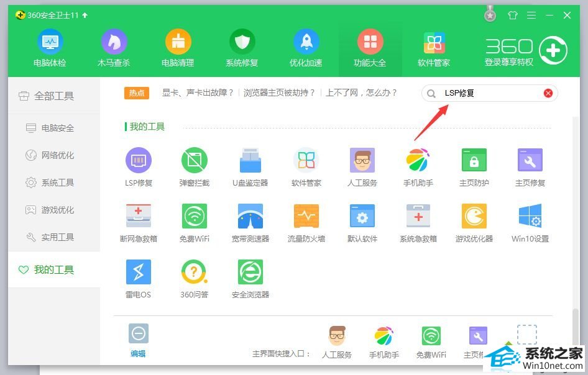This screenshot has height=375, width=588.
Task: Click the 360 login privilege button
Action: (526, 50)
